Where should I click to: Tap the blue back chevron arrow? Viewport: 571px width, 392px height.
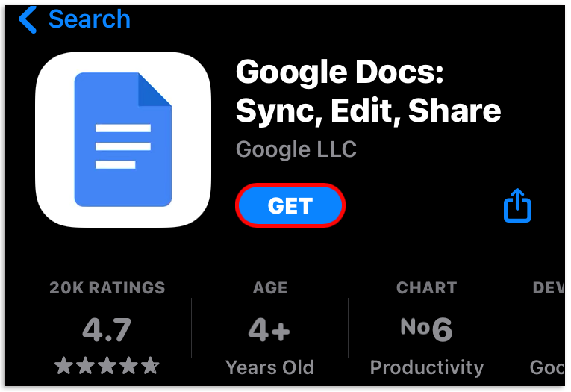tap(28, 20)
